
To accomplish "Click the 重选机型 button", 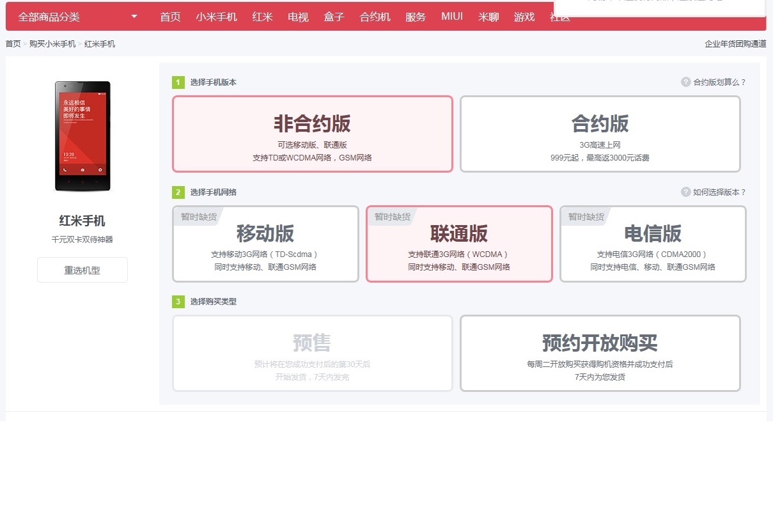I will coord(82,270).
